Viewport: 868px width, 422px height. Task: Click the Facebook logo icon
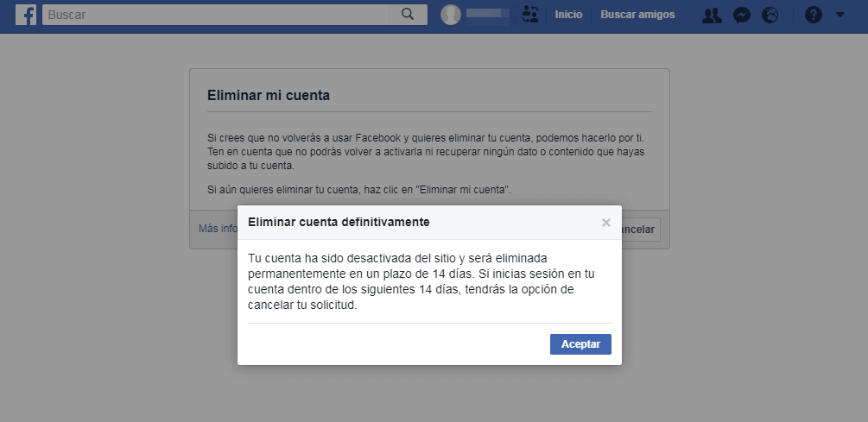click(26, 15)
